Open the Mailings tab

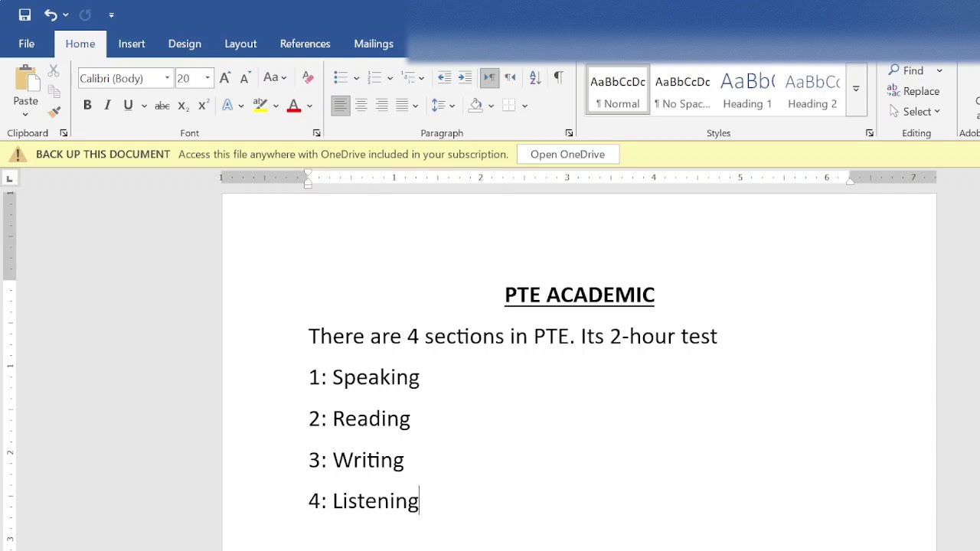tap(374, 44)
